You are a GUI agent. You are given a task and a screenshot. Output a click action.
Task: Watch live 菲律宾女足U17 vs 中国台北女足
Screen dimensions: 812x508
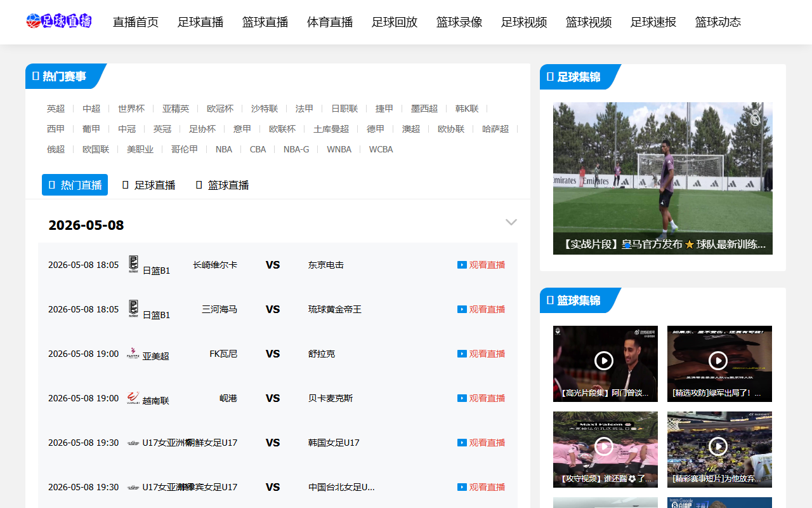[x=481, y=487]
